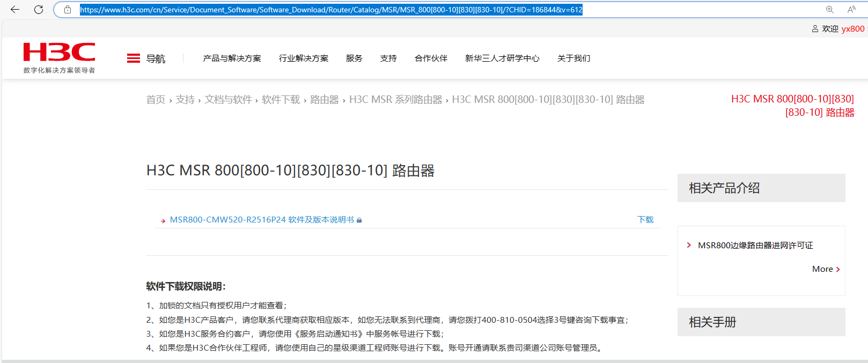Go to 软件下载 in the breadcrumb
This screenshot has width=868, height=363.
[281, 100]
